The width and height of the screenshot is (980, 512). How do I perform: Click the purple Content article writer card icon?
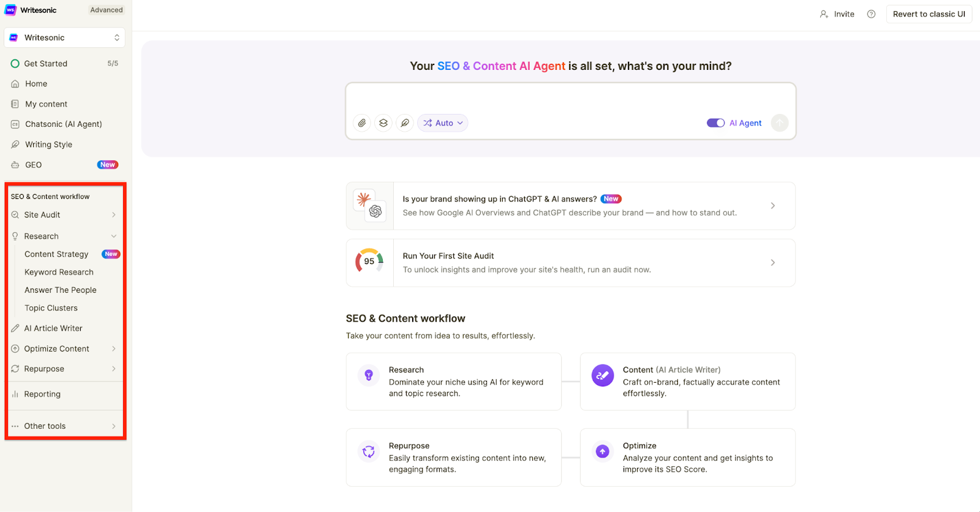(603, 375)
